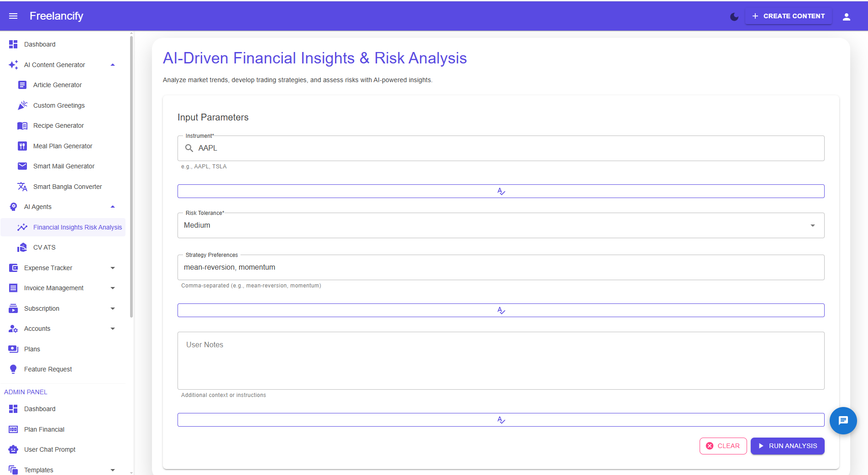This screenshot has width=868, height=475.
Task: Click the Smart Bangla Converter translate icon
Action: click(x=22, y=187)
